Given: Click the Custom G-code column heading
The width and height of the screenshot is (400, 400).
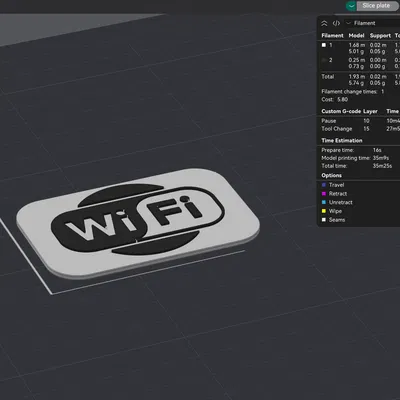Looking at the screenshot, I should [x=341, y=111].
